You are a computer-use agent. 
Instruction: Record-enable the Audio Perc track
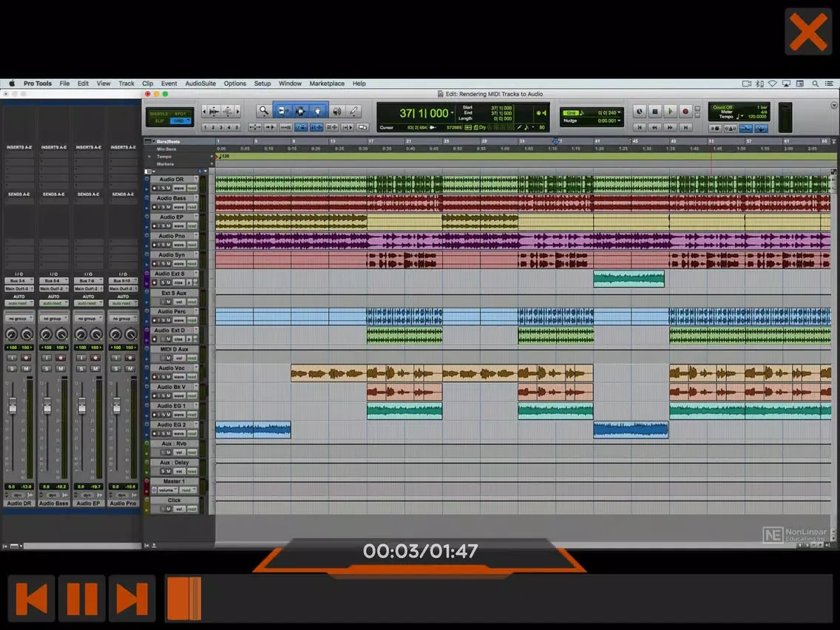point(155,320)
